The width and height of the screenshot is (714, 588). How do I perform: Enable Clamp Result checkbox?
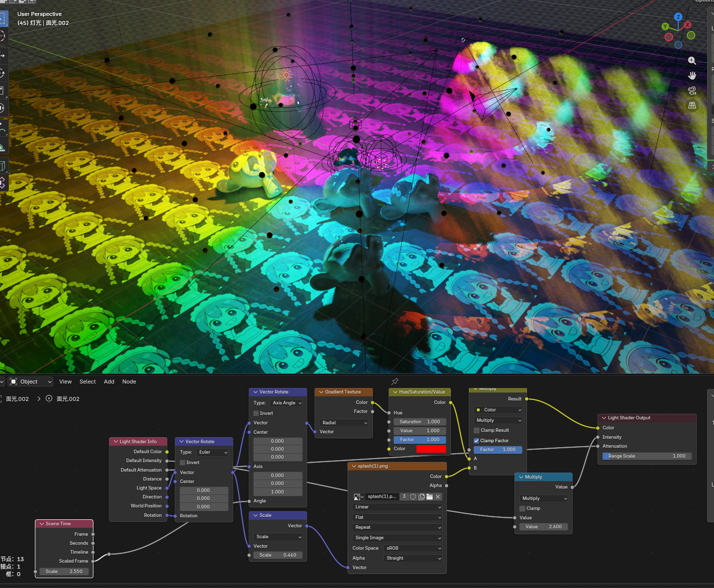[476, 430]
